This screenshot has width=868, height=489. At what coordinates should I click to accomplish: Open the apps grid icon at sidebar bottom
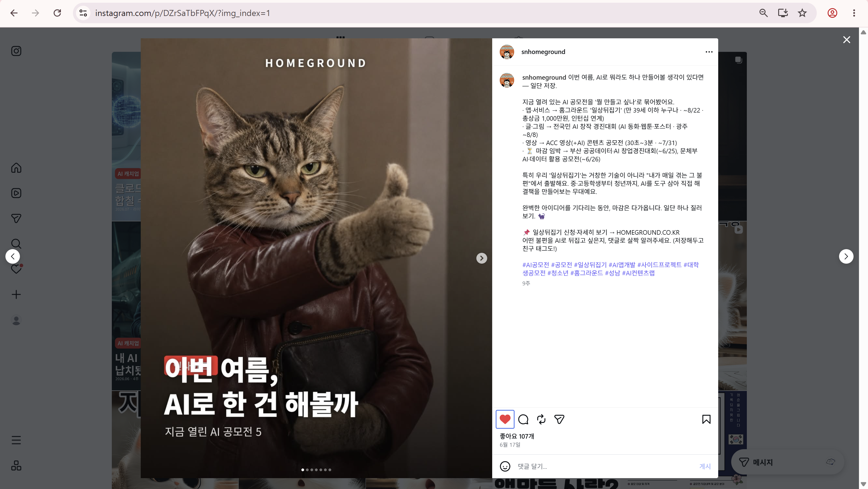pos(16,465)
